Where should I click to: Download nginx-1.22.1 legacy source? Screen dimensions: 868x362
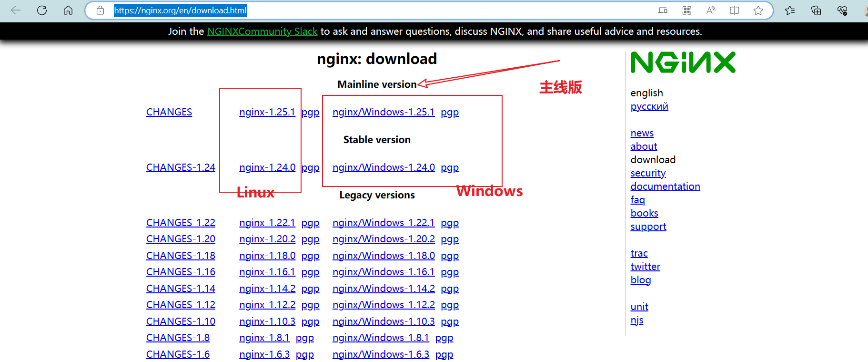coord(267,223)
